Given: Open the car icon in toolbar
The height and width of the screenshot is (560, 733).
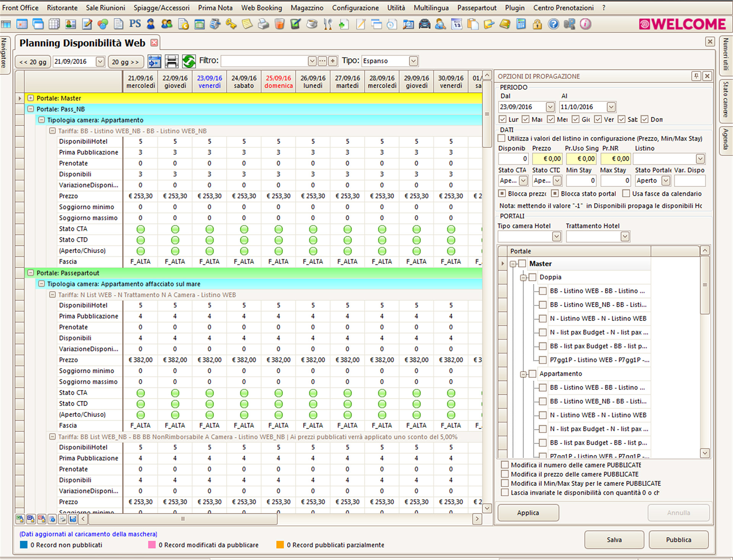Looking at the screenshot, I should [424, 24].
